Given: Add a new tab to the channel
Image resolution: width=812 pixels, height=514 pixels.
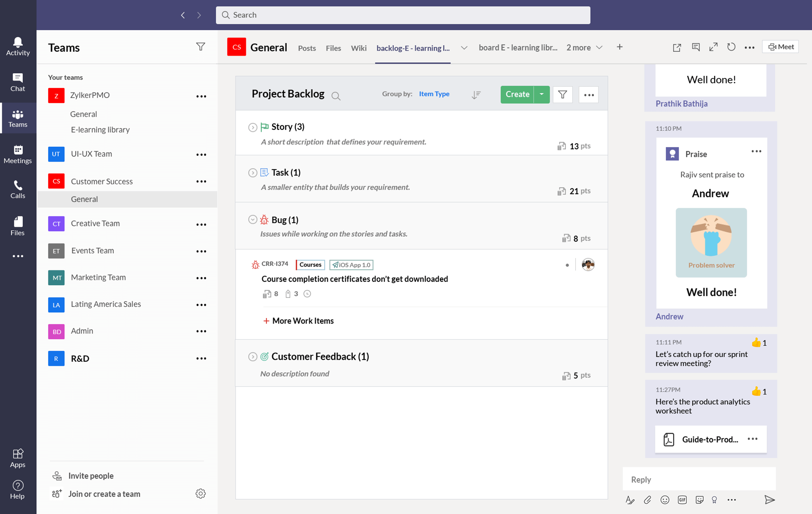Looking at the screenshot, I should pyautogui.click(x=620, y=47).
